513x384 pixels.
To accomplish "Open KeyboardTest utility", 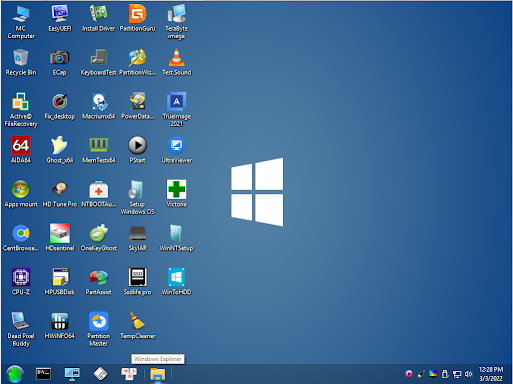I will 98,62.
